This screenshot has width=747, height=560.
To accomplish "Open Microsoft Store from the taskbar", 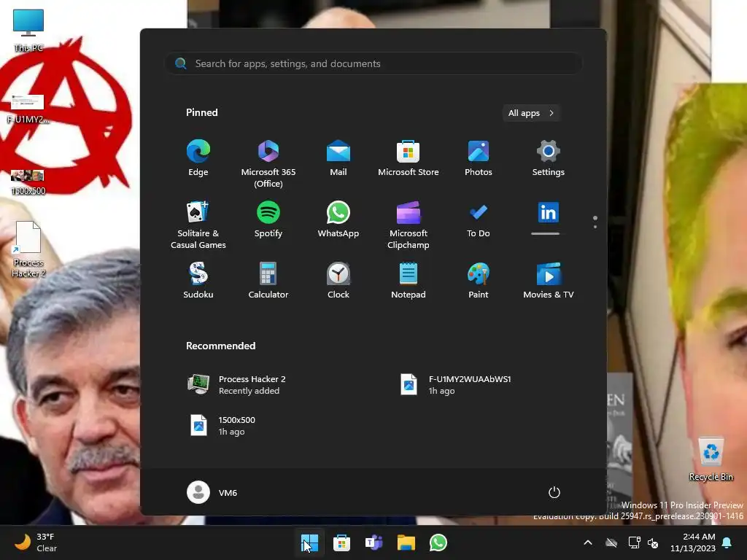I will [341, 542].
